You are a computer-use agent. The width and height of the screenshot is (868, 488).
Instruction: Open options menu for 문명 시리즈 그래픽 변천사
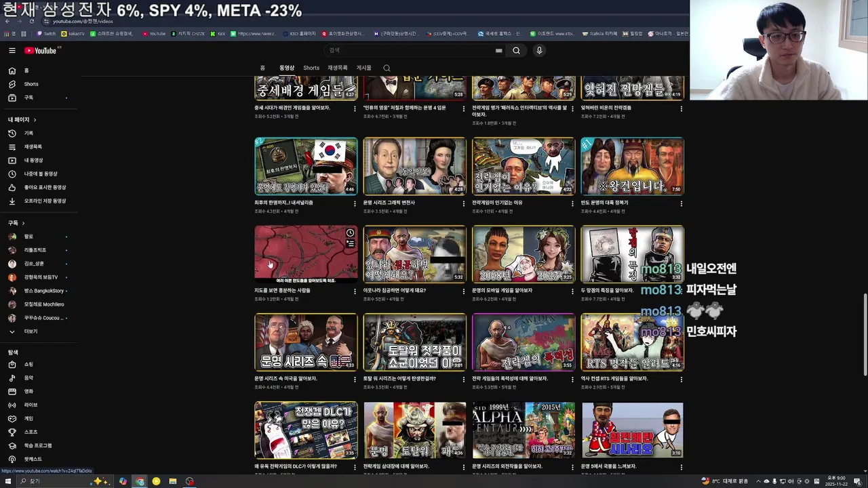464,203
